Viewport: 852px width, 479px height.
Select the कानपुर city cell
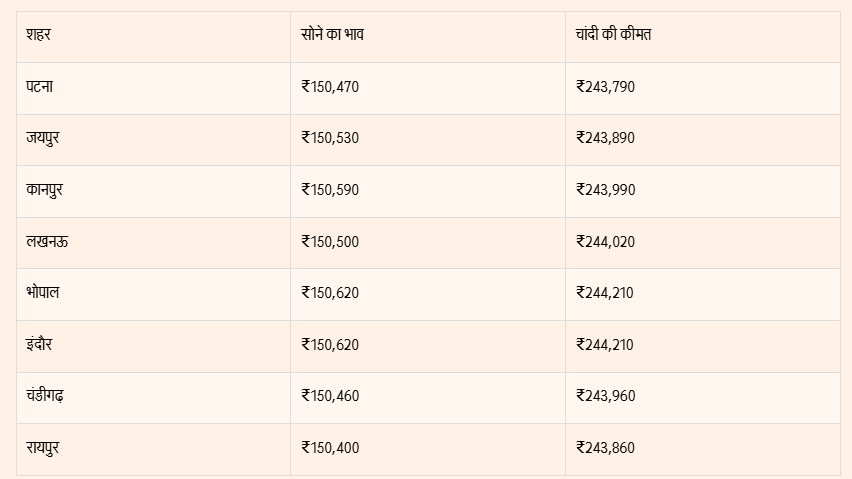point(45,190)
